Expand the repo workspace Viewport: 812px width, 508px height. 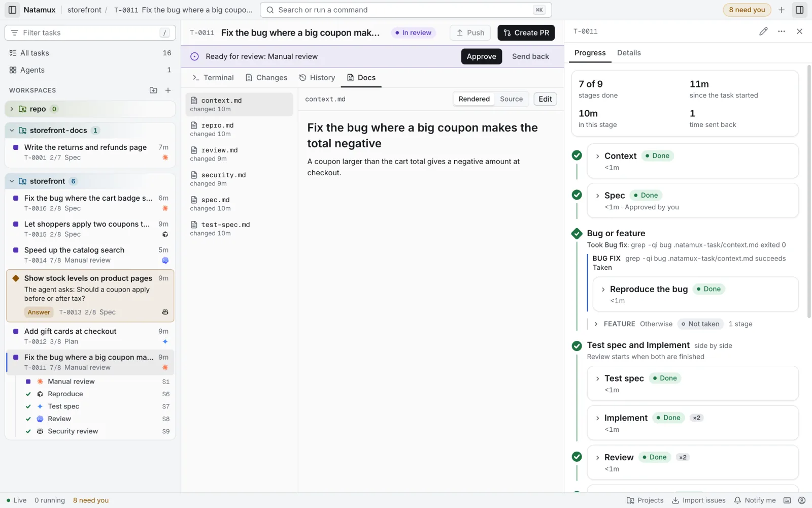(12, 109)
